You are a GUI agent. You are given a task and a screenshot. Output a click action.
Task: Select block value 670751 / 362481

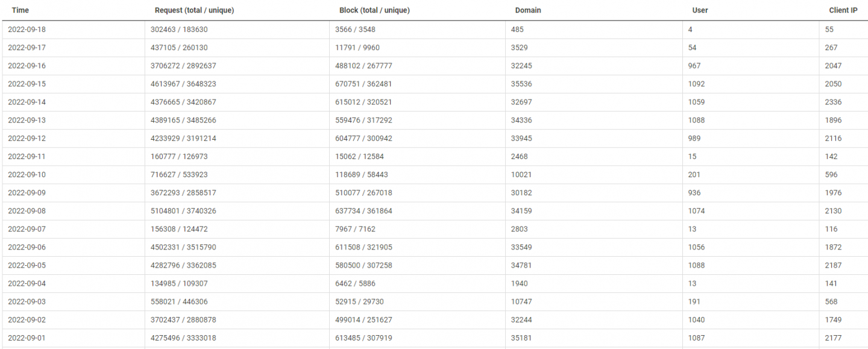coord(363,84)
